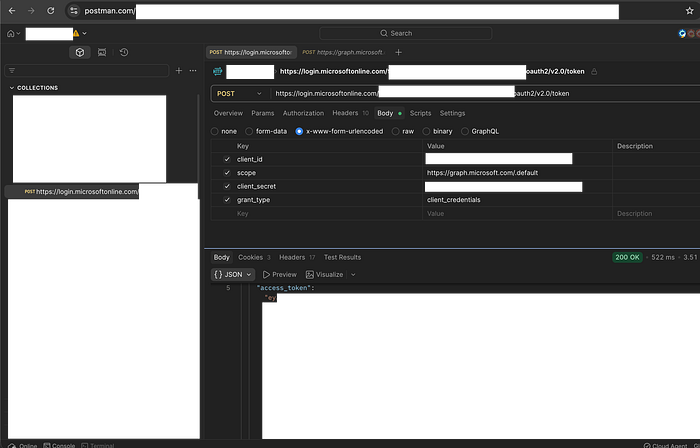Click magnifier icon in the Search bar
This screenshot has height=448, width=700.
(383, 33)
